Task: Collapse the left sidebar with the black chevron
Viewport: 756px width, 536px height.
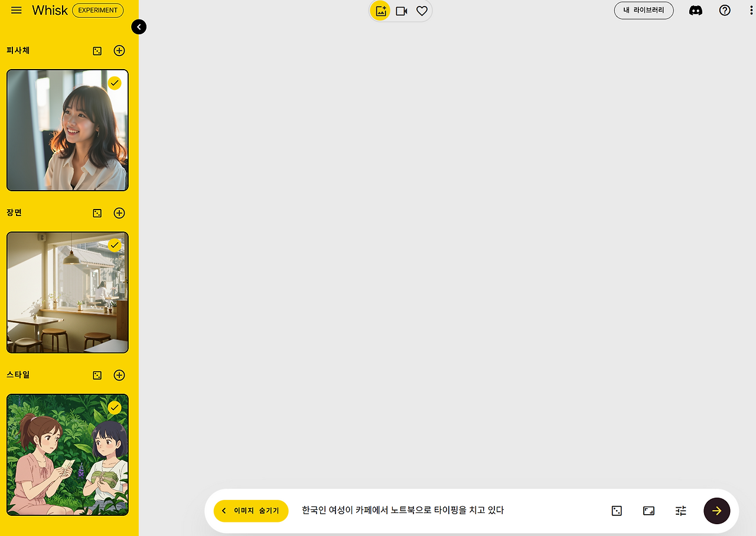Action: click(x=139, y=27)
